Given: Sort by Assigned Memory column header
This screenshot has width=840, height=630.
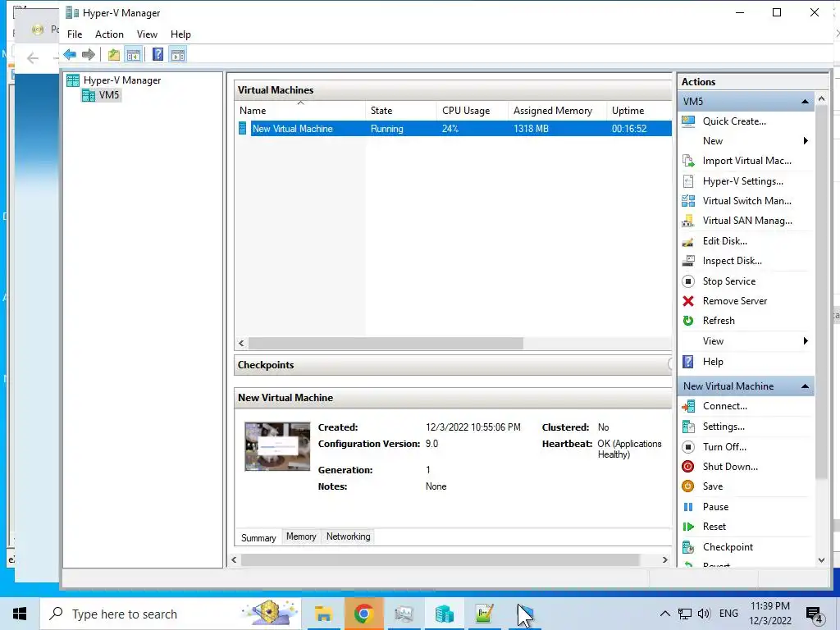Looking at the screenshot, I should [x=557, y=111].
